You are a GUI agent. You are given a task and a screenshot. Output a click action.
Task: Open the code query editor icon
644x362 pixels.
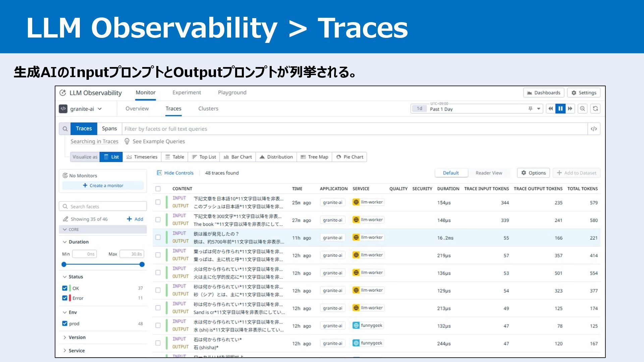click(594, 129)
